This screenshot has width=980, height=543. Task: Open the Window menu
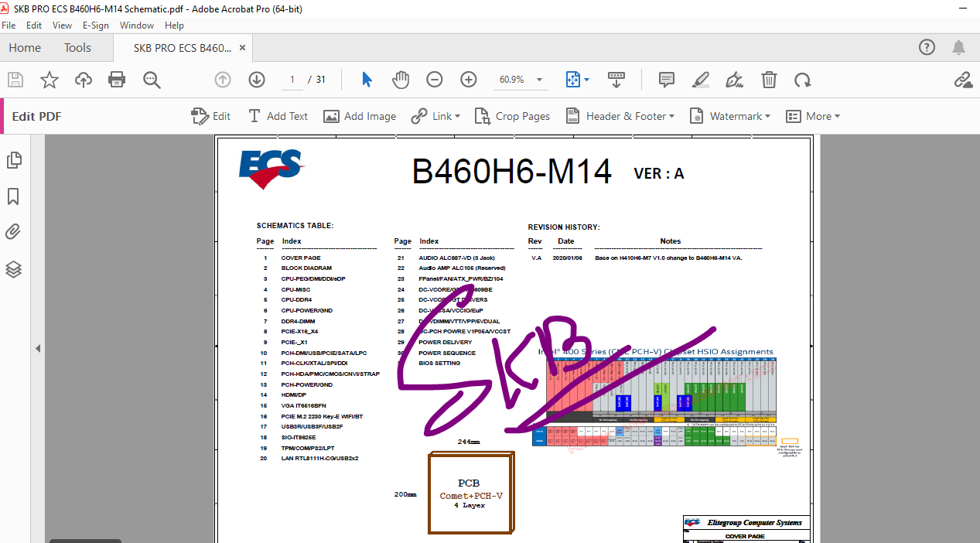tap(137, 26)
